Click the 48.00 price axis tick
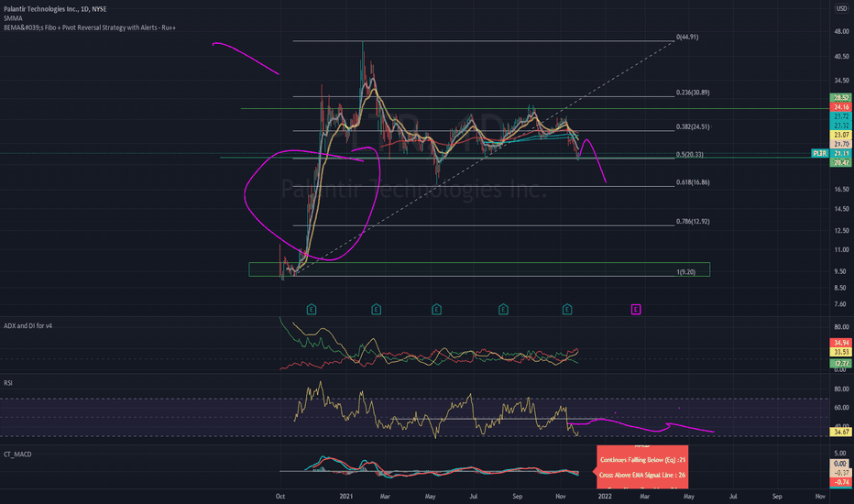Image resolution: width=854 pixels, height=504 pixels. pyautogui.click(x=841, y=31)
